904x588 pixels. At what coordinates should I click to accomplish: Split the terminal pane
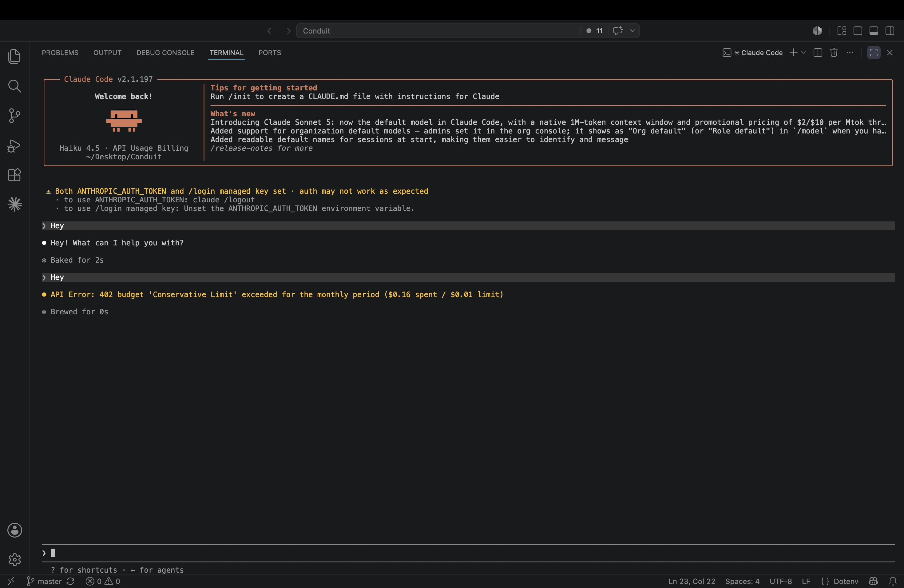click(818, 52)
